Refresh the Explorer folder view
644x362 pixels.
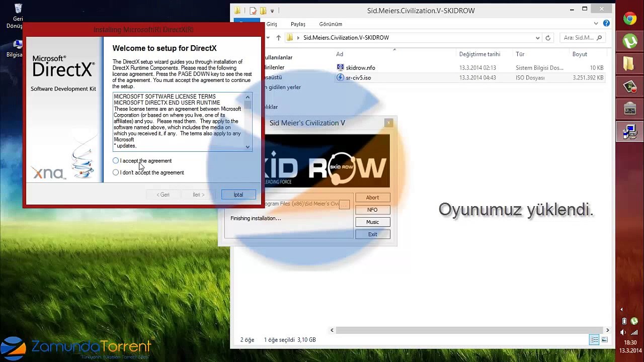click(548, 38)
